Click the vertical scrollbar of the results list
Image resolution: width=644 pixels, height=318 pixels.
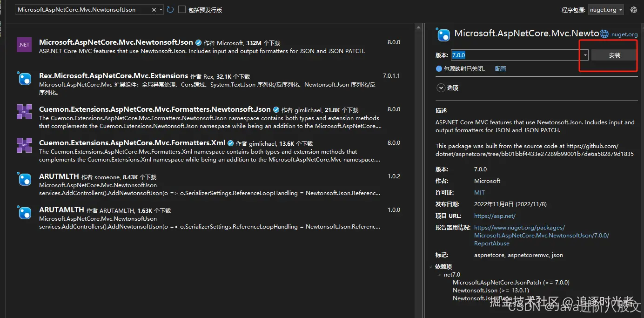[x=418, y=140]
